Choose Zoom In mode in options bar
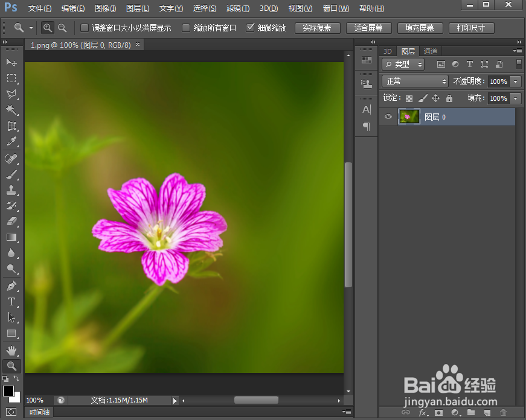The image size is (526, 420). (x=47, y=28)
